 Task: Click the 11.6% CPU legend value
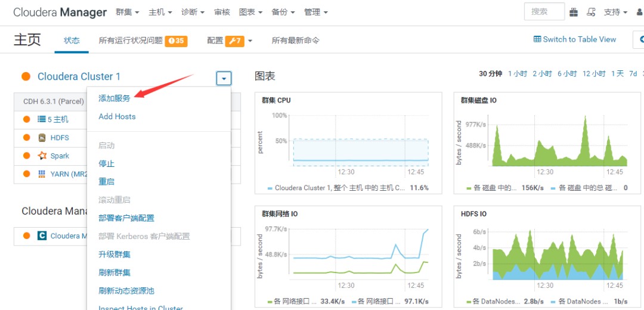click(x=419, y=188)
